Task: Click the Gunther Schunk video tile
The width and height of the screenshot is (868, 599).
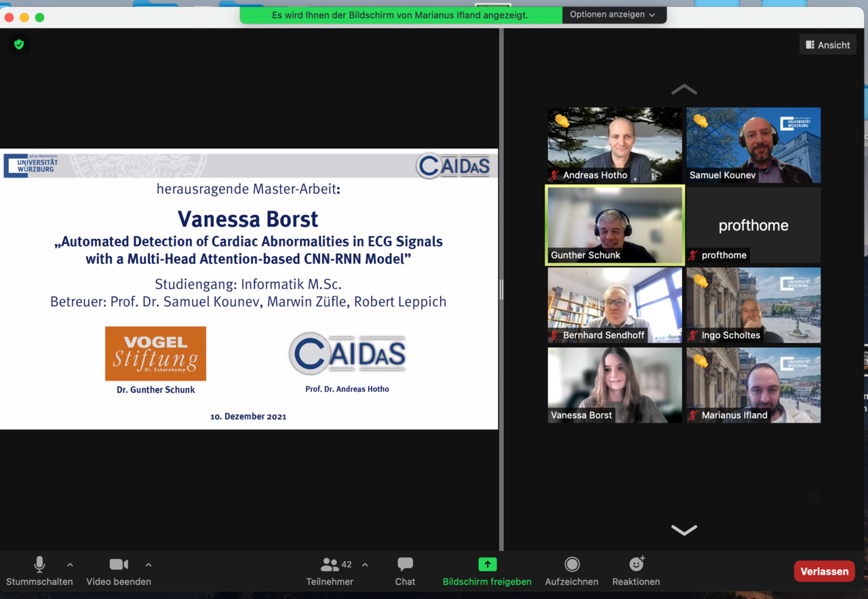Action: click(x=615, y=225)
